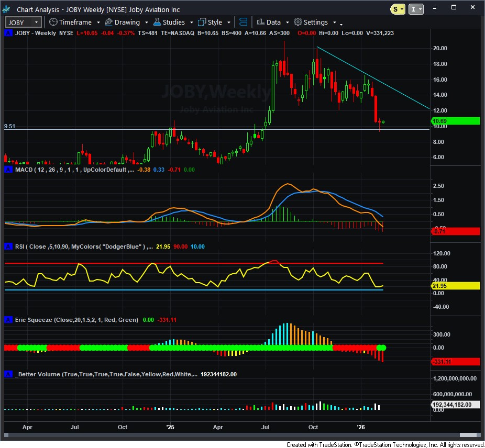Image resolution: width=485 pixels, height=448 pixels.
Task: Open the Settings menu
Action: [315, 22]
